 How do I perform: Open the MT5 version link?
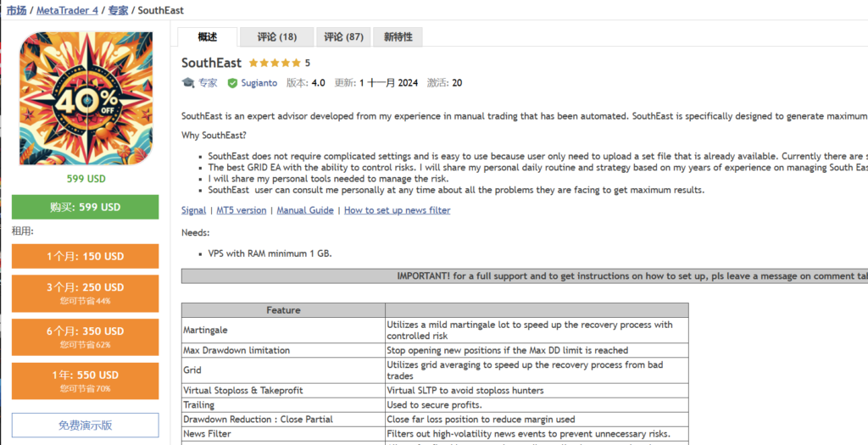[x=241, y=210]
